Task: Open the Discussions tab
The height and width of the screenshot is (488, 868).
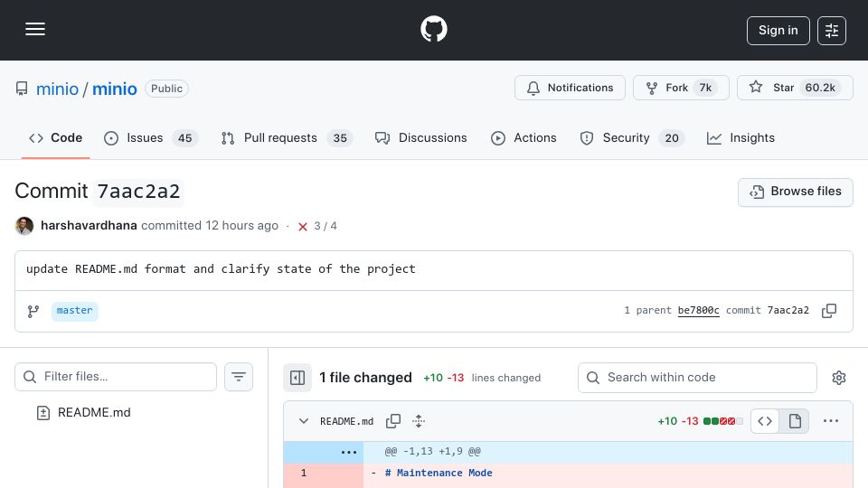Action: (x=420, y=137)
